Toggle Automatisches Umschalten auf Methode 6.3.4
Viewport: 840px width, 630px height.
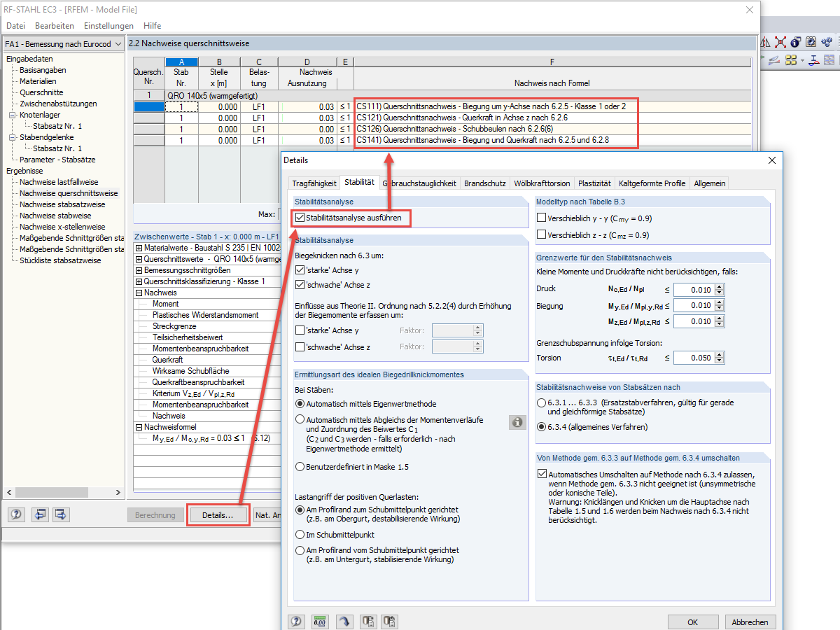pyautogui.click(x=542, y=474)
